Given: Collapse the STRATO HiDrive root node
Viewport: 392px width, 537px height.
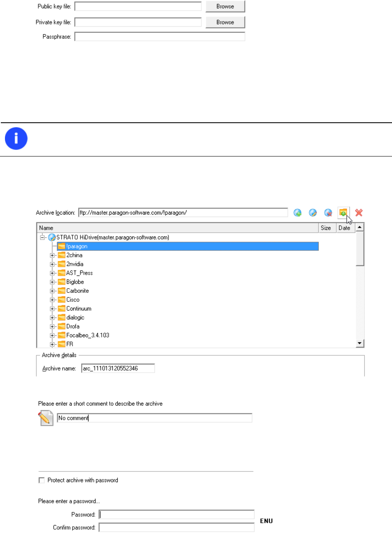Looking at the screenshot, I should coord(42,238).
